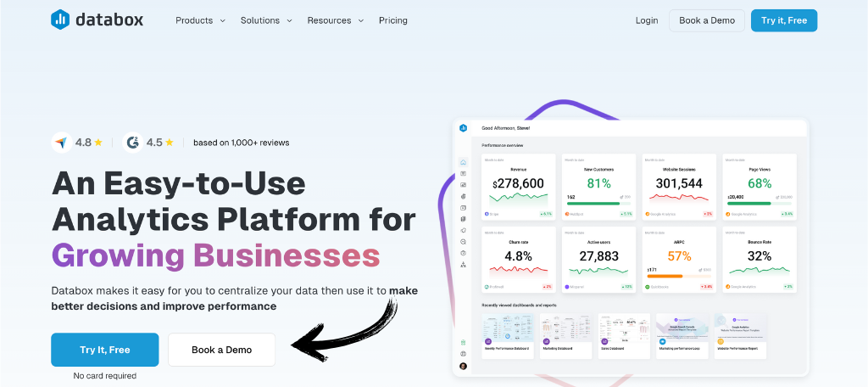
Task: Open the Marketing performance Loop thumbnail
Action: (682, 336)
